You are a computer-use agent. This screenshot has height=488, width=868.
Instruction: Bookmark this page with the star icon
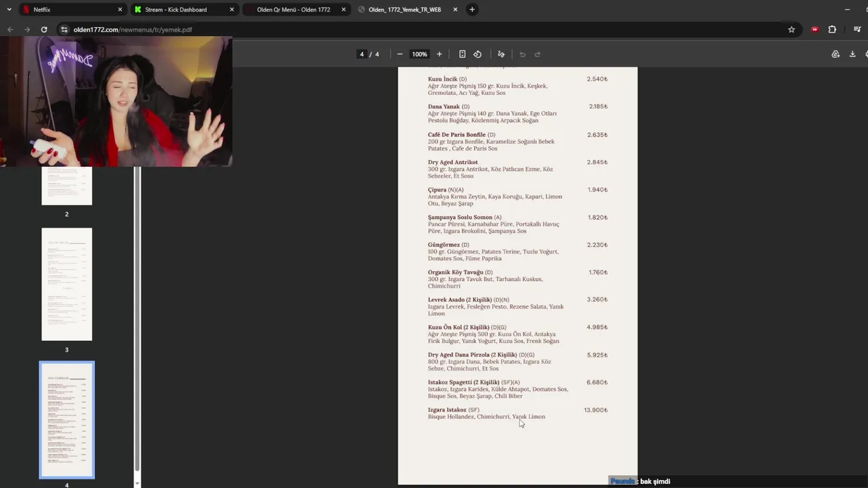coord(791,29)
